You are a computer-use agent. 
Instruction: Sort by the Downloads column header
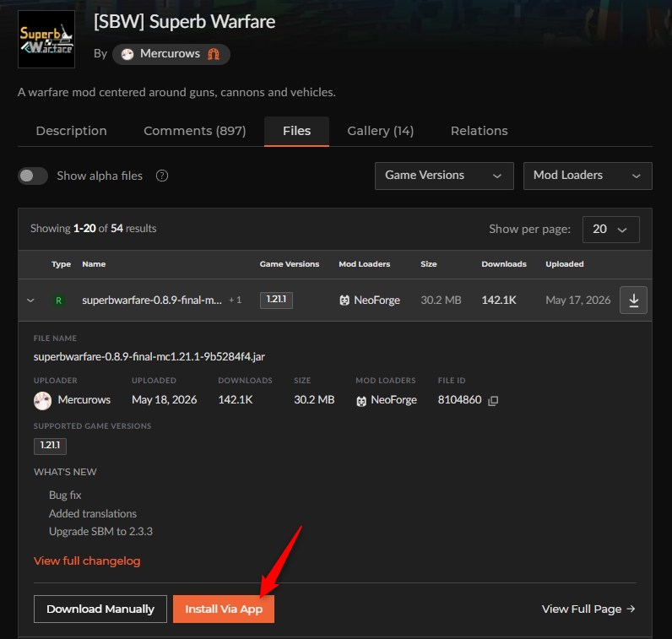(503, 264)
